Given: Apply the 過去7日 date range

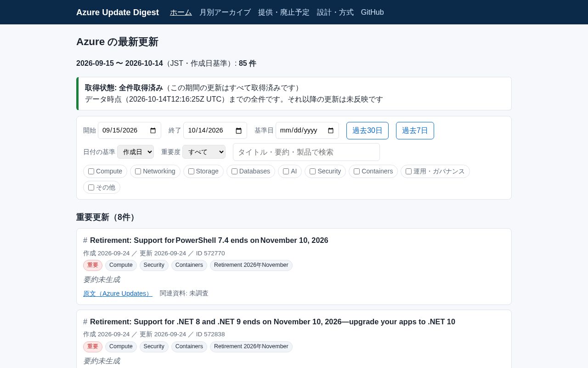Looking at the screenshot, I should click(415, 131).
